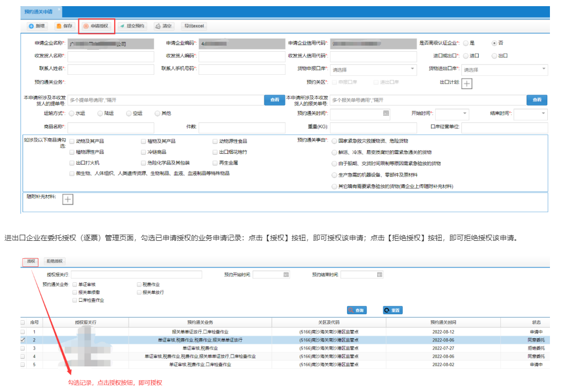Screen dimensions: 573x392
Task: Clear the form with 清空
Action: coord(163,26)
